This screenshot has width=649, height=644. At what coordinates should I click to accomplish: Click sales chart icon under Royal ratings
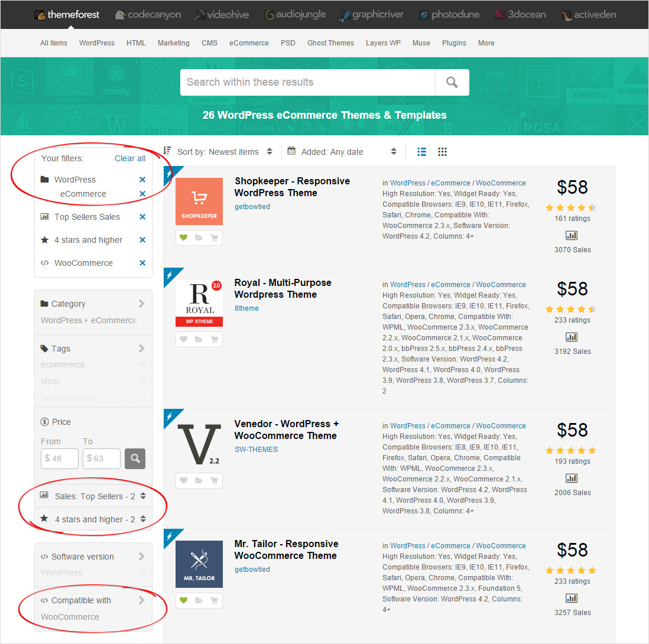(x=571, y=337)
